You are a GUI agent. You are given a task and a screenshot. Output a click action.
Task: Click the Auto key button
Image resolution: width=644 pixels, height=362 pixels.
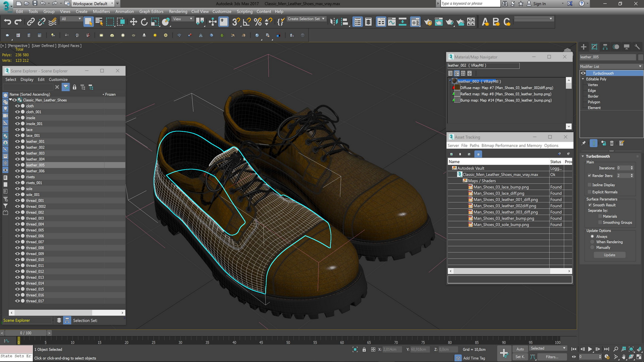coord(520,349)
